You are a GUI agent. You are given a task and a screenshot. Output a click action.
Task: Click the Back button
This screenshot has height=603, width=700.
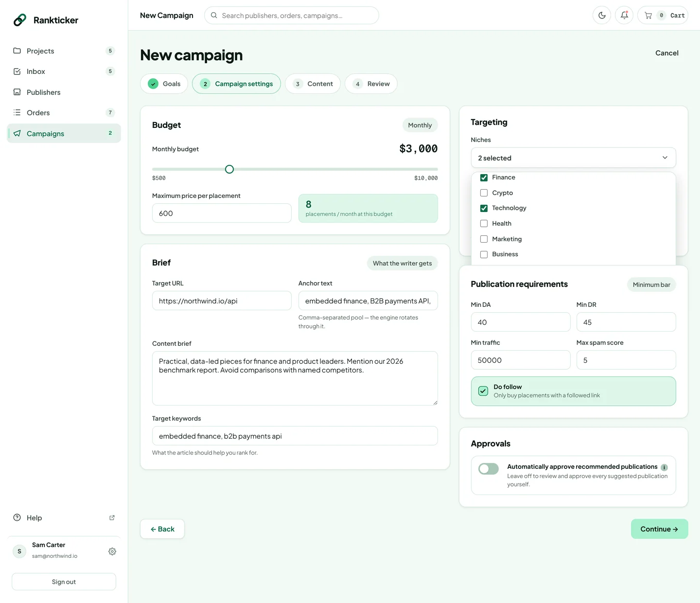coord(162,529)
